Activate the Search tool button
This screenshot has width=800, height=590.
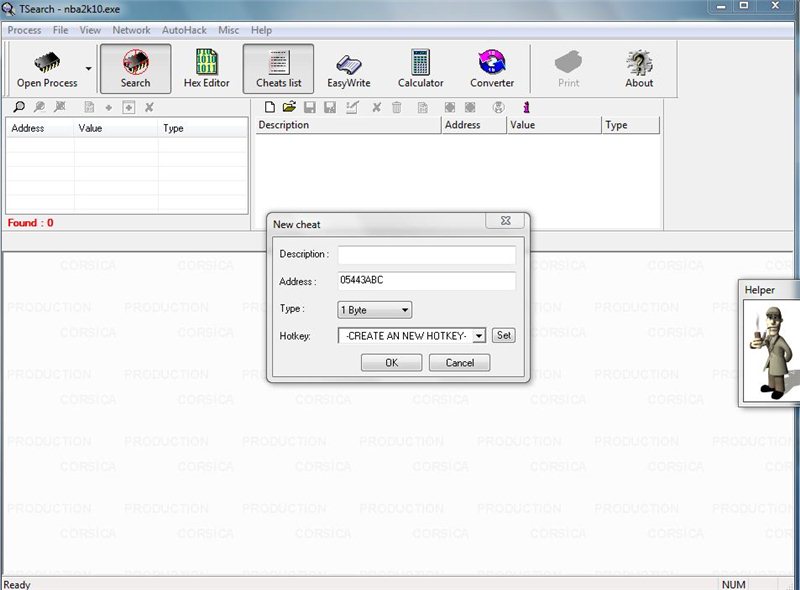(x=135, y=69)
